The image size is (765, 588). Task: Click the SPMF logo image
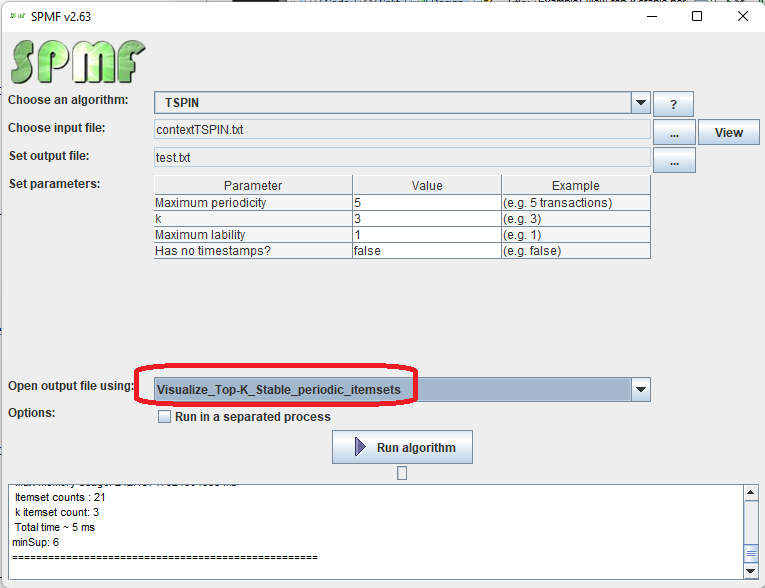78,62
